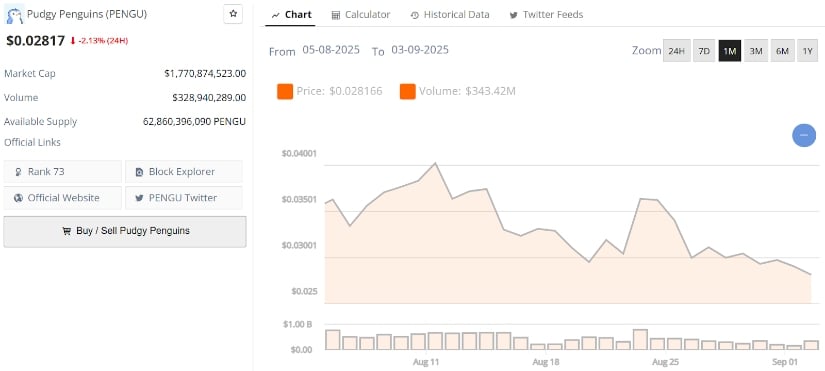Switch to the Calculator tab
The width and height of the screenshot is (825, 371).
coord(361,15)
